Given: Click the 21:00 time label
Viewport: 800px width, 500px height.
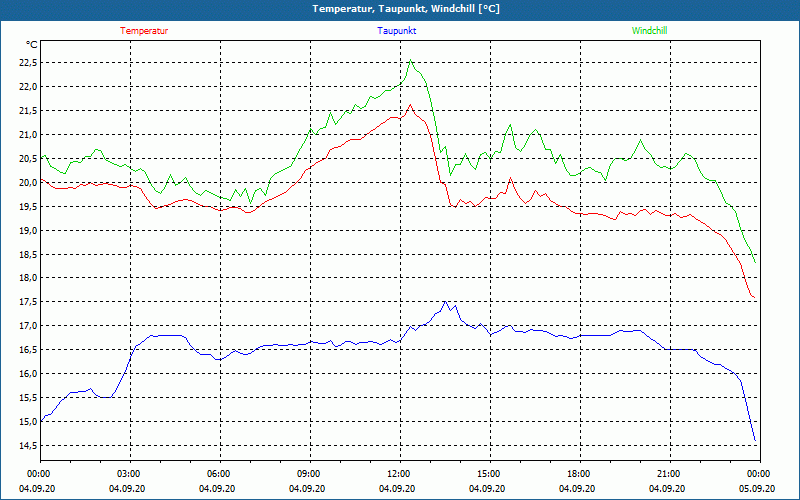Looking at the screenshot, I should (x=669, y=474).
